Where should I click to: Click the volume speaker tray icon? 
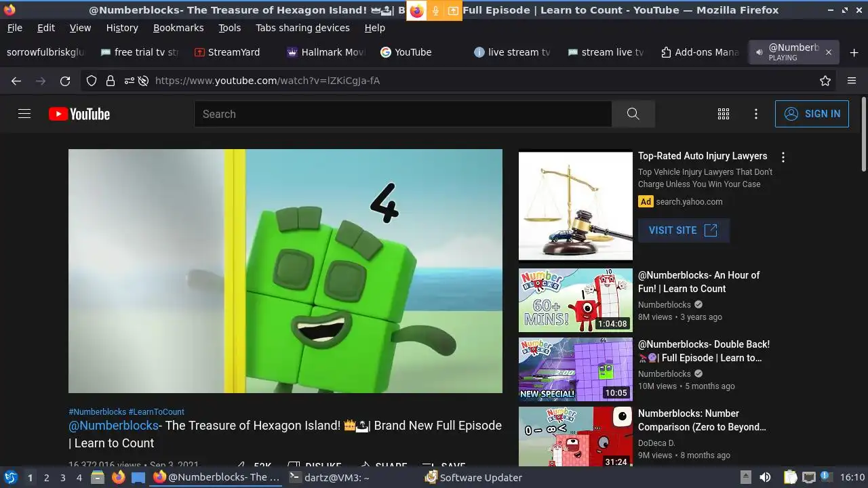pyautogui.click(x=765, y=477)
